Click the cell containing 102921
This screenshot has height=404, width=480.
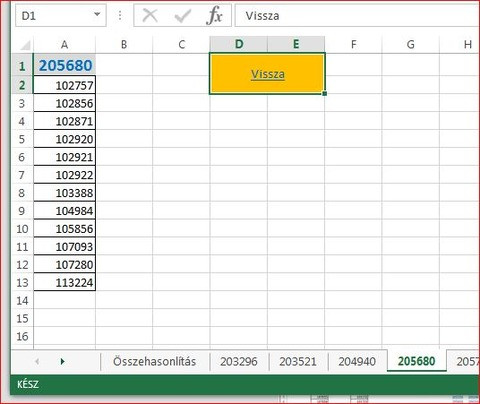pyautogui.click(x=65, y=157)
